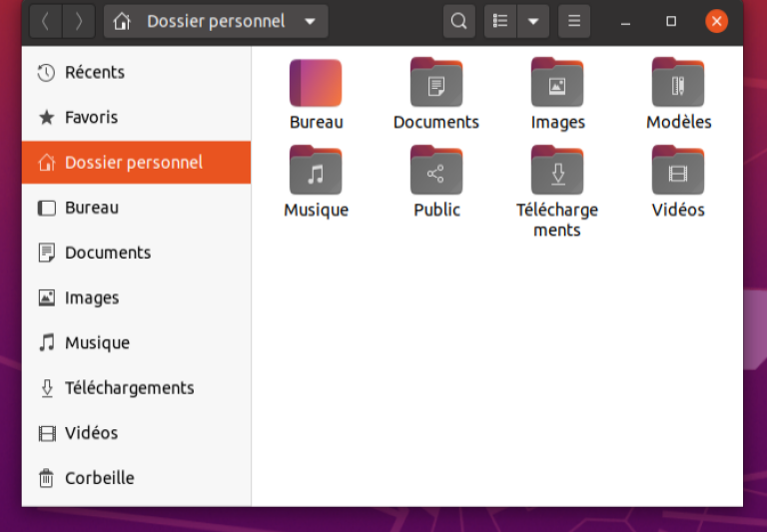The image size is (767, 532).
Task: Select the Images folder icon in grid
Action: coord(557,82)
